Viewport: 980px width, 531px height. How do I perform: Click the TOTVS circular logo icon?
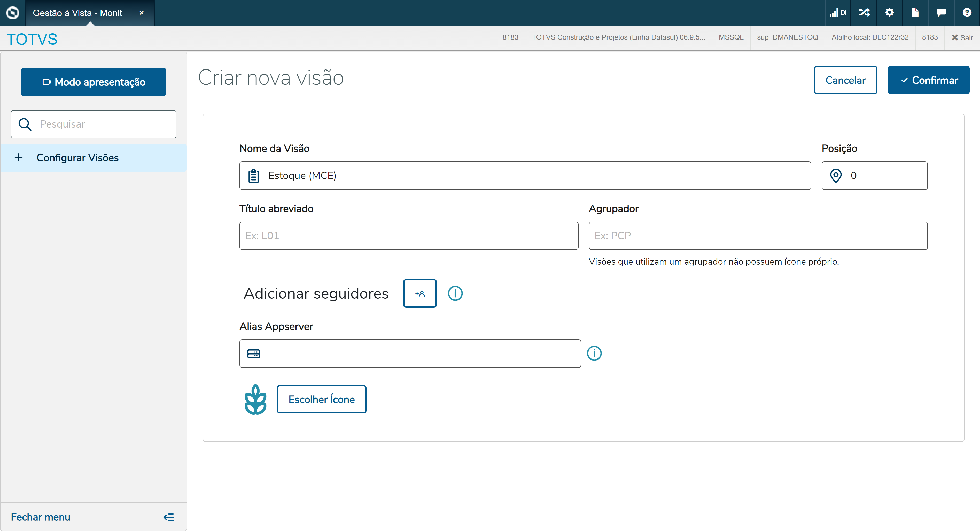pos(13,13)
